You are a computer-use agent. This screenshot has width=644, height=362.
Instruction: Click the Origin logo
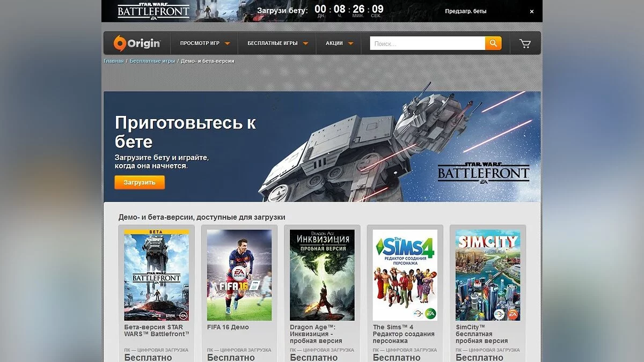pos(136,43)
